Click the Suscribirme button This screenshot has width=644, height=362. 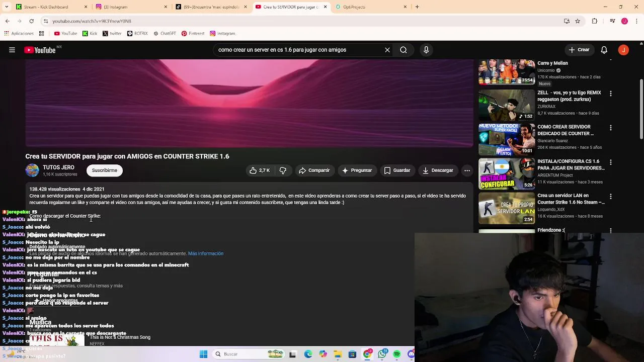click(x=105, y=170)
